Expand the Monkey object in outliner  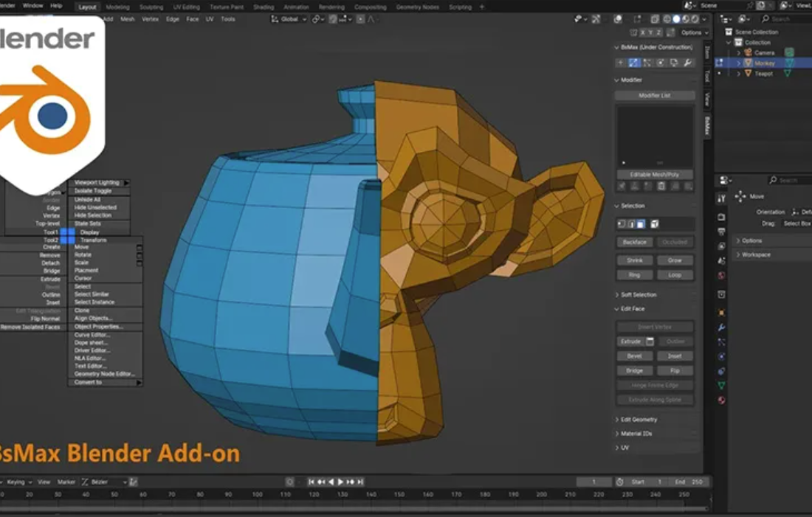point(739,63)
